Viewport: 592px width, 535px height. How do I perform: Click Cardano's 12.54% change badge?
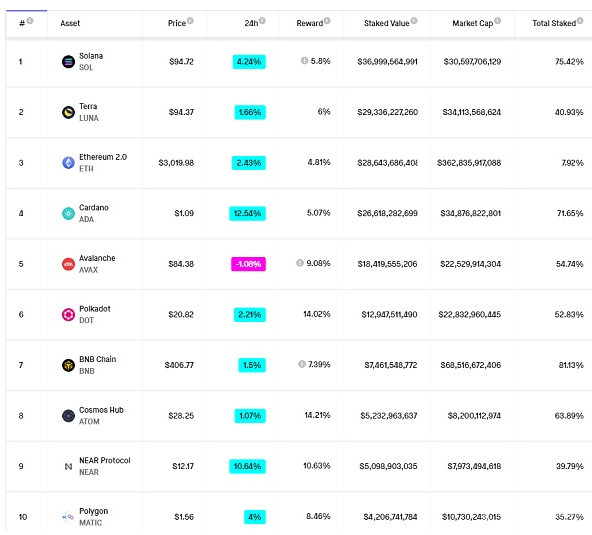tap(247, 213)
